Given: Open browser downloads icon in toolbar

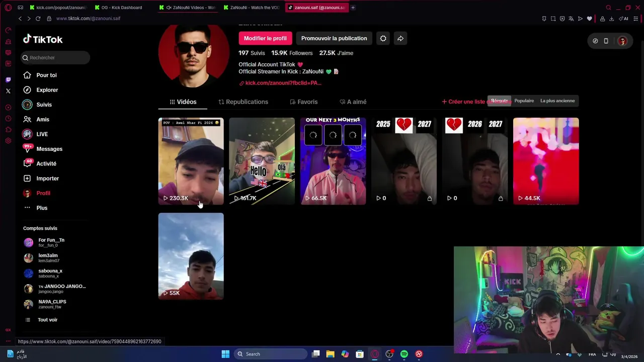Looking at the screenshot, I should tap(611, 19).
